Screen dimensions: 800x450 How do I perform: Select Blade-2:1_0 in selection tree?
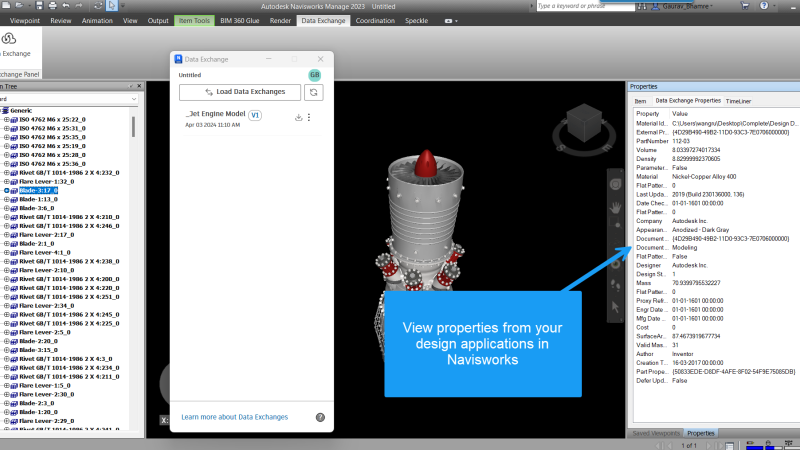pos(37,243)
